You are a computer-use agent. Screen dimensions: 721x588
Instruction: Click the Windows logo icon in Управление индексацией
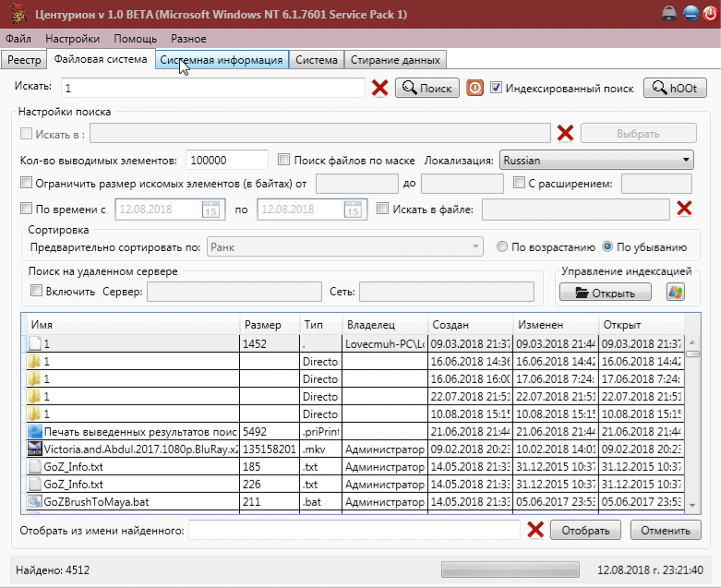pos(675,292)
